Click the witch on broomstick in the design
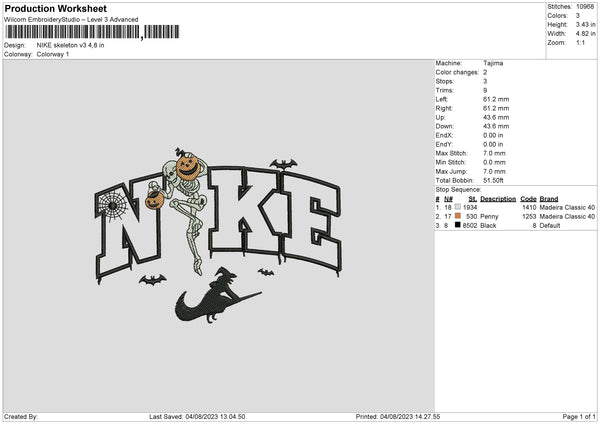This screenshot has width=600, height=424. point(218,296)
